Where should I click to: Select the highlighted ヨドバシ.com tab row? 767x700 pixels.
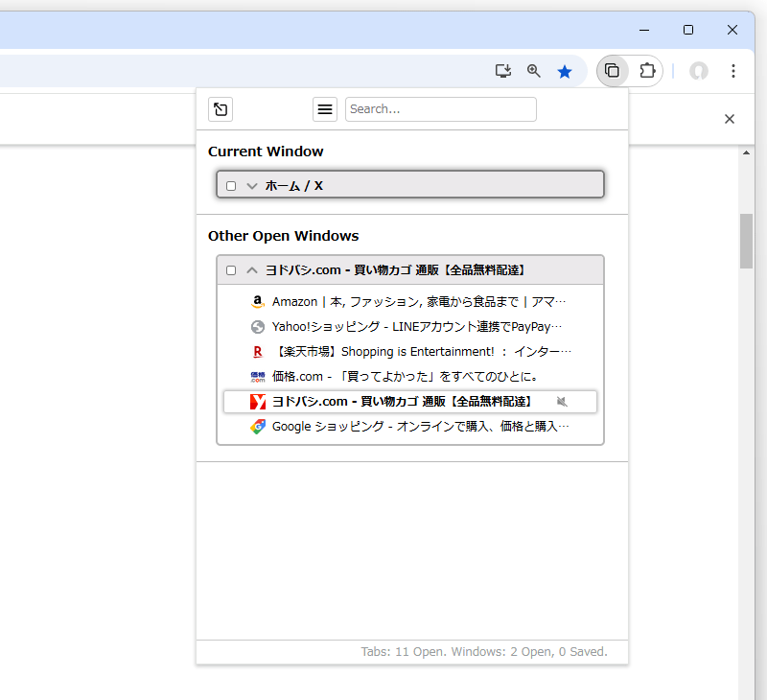(410, 402)
